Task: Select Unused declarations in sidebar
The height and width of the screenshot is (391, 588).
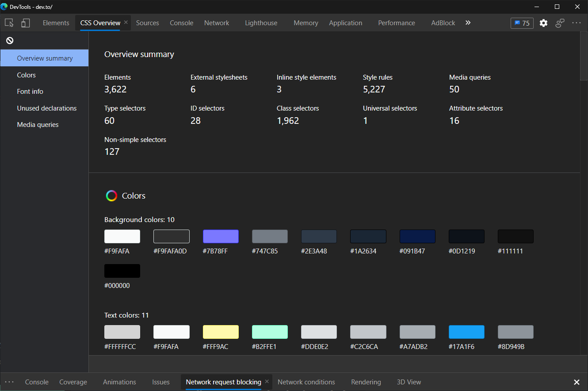Action: click(45, 108)
